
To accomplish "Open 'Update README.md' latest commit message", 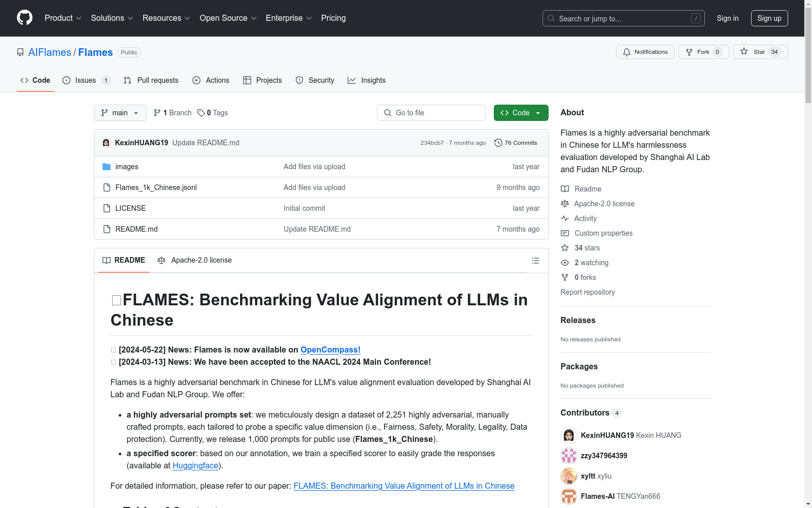I will 206,143.
